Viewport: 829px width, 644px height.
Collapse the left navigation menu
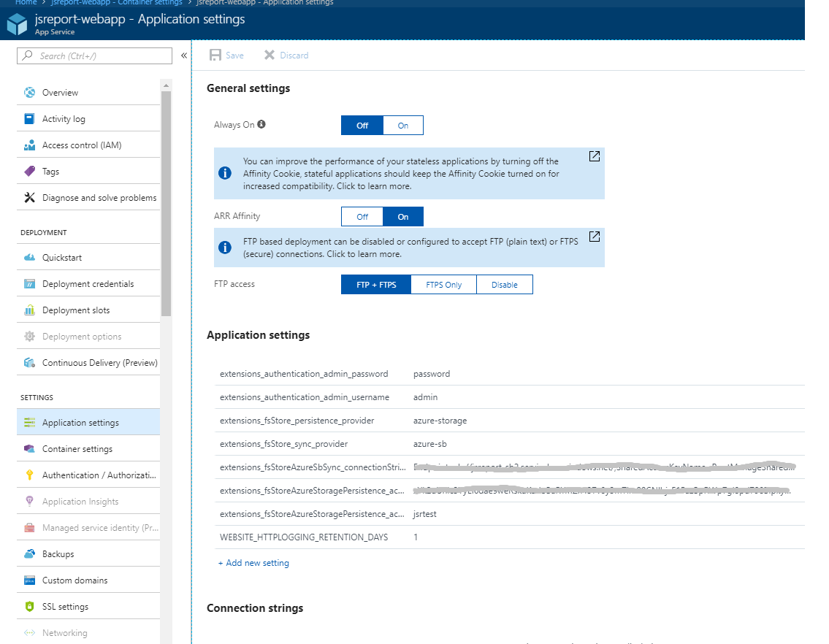184,55
